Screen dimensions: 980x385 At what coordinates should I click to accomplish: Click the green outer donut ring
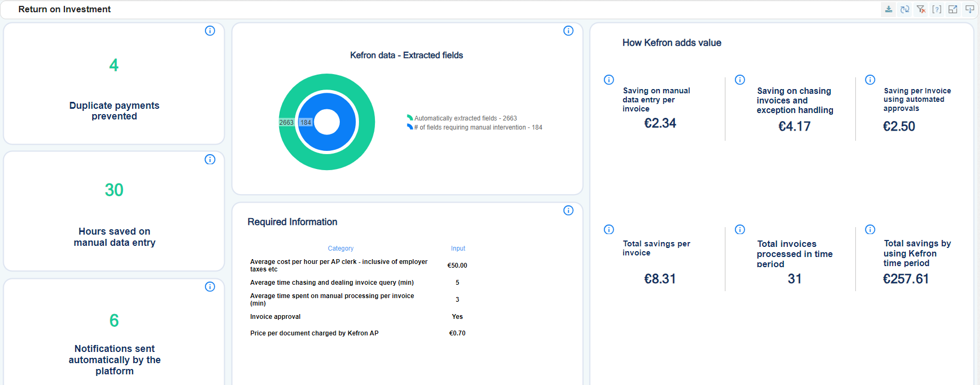[x=327, y=82]
